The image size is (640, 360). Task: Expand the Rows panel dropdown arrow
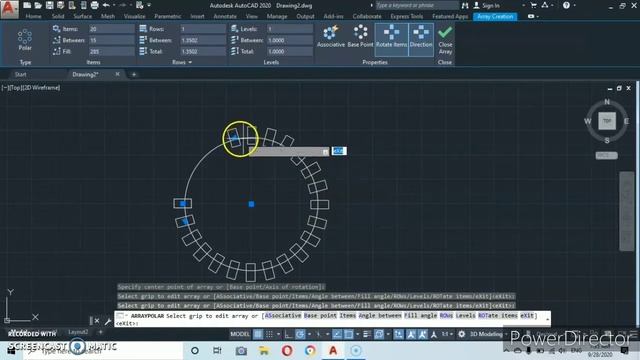pyautogui.click(x=190, y=62)
